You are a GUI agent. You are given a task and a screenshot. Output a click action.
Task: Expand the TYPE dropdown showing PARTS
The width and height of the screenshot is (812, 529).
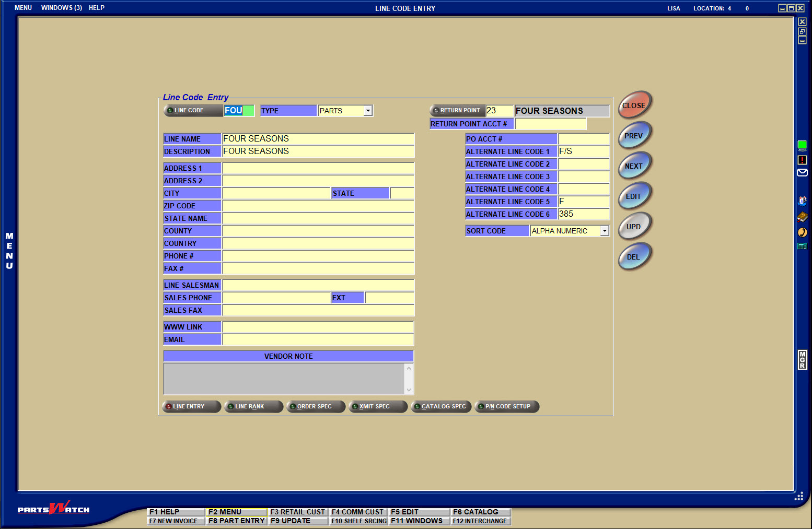(x=368, y=111)
